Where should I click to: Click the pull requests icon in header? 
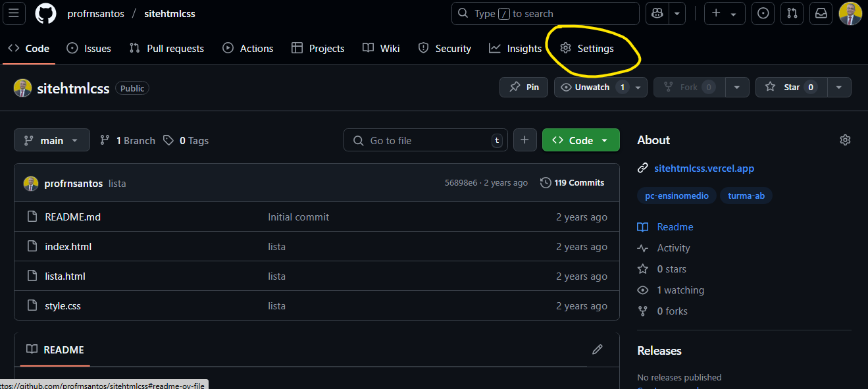coord(792,13)
